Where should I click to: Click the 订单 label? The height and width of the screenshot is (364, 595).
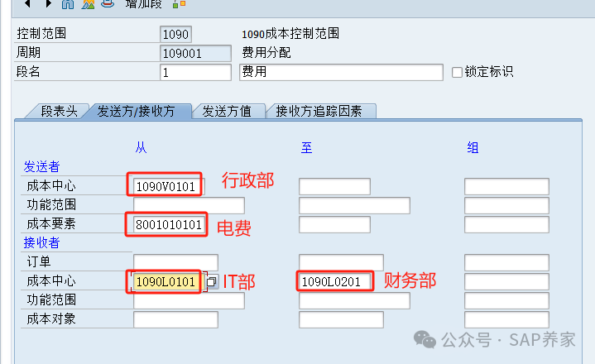pos(39,262)
